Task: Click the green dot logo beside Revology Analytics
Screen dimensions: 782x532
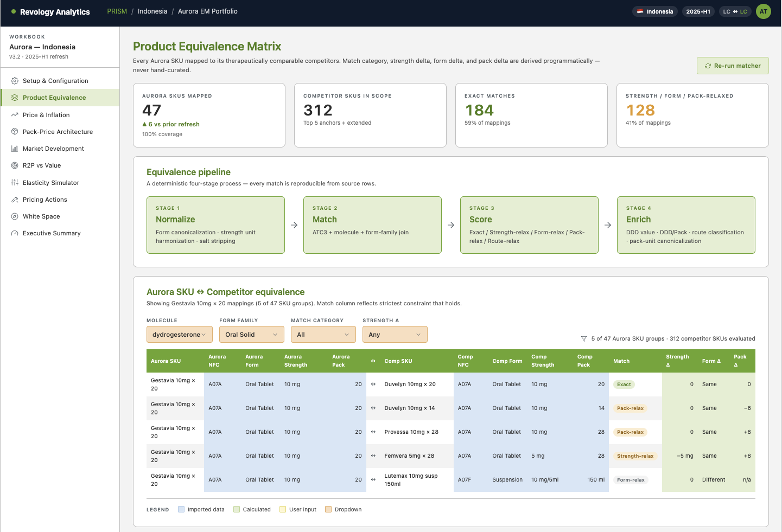Action: (14, 11)
